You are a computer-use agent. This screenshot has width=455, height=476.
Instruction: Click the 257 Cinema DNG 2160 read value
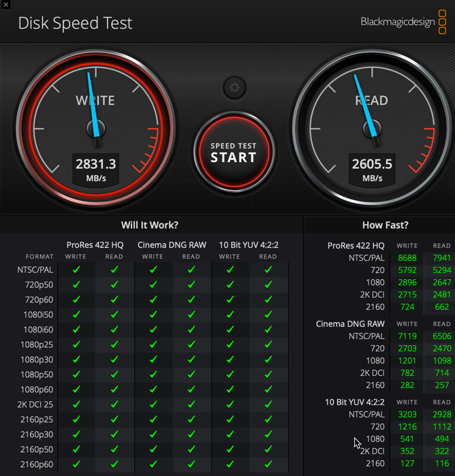(442, 385)
